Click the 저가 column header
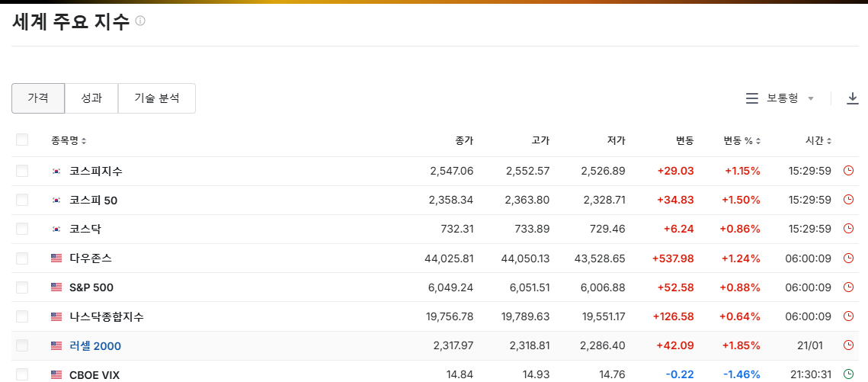The image size is (868, 382). tap(616, 140)
